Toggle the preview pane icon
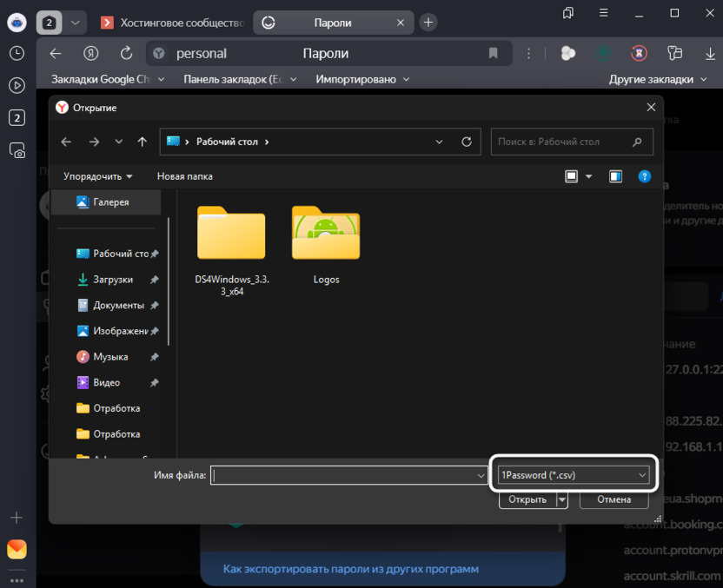Image resolution: width=723 pixels, height=588 pixels. [x=615, y=176]
